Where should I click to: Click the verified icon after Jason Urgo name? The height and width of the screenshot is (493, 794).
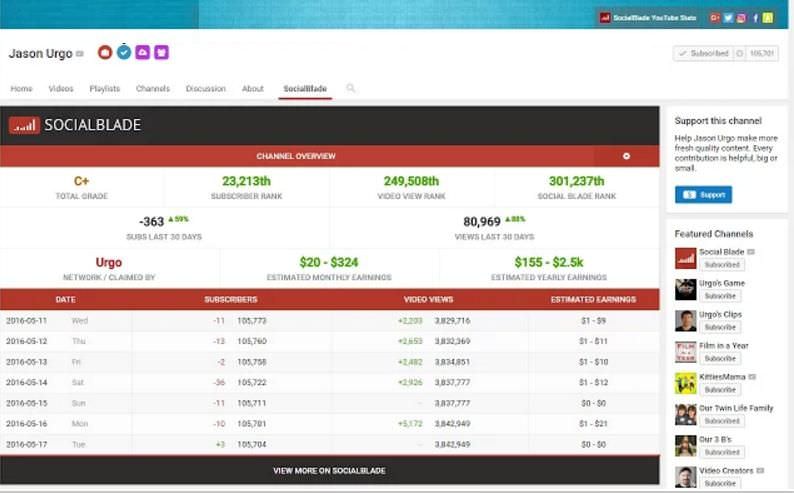(x=80, y=53)
